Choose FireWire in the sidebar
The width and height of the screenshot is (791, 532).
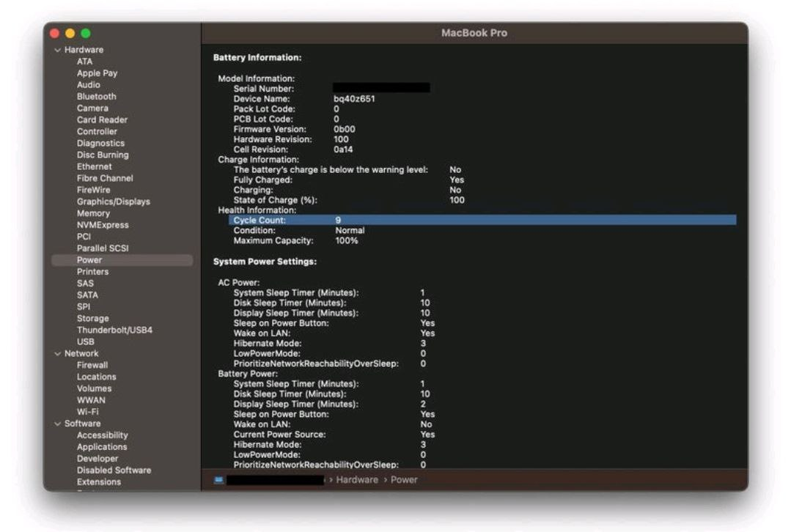point(93,190)
